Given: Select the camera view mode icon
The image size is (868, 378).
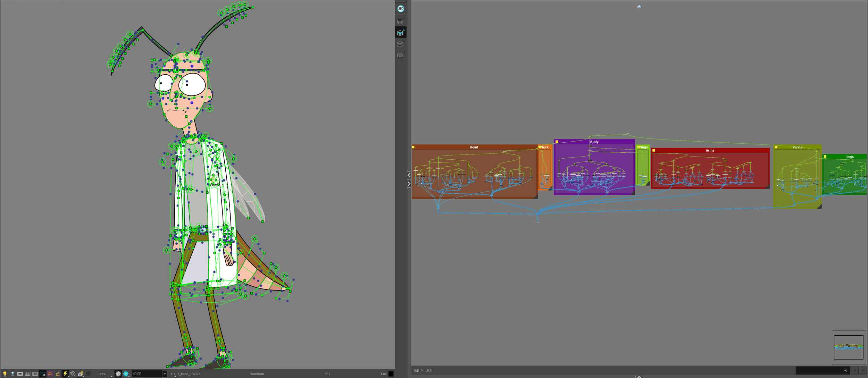Looking at the screenshot, I should coord(81,374).
